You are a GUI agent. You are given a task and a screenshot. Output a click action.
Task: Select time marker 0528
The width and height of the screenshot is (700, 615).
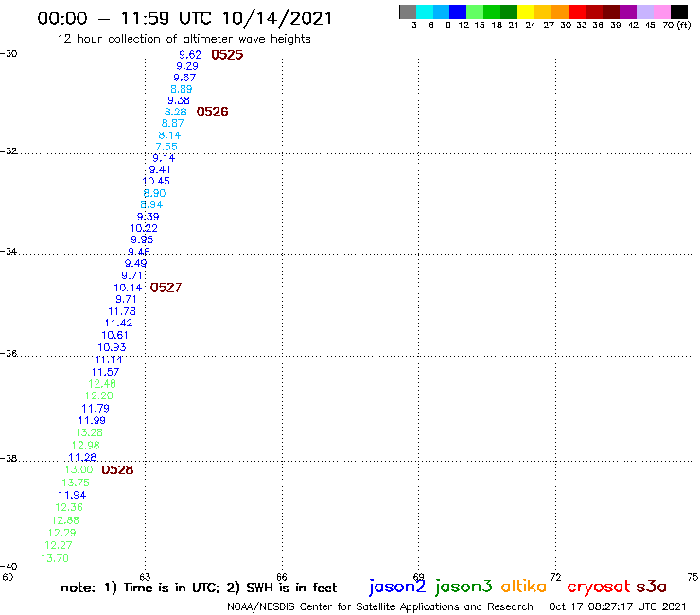(117, 470)
